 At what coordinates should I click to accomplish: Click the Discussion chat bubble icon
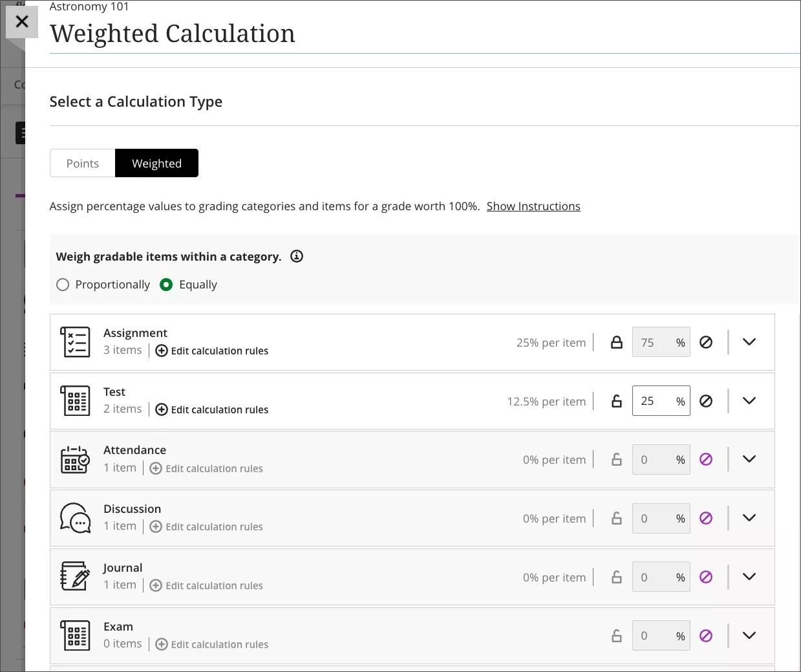[75, 518]
